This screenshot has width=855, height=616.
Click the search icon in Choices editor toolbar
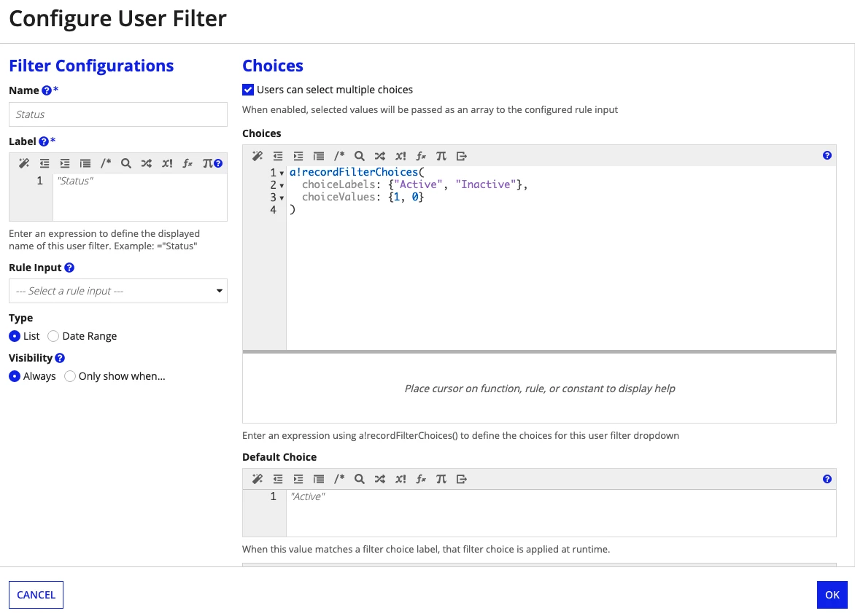[x=360, y=156]
